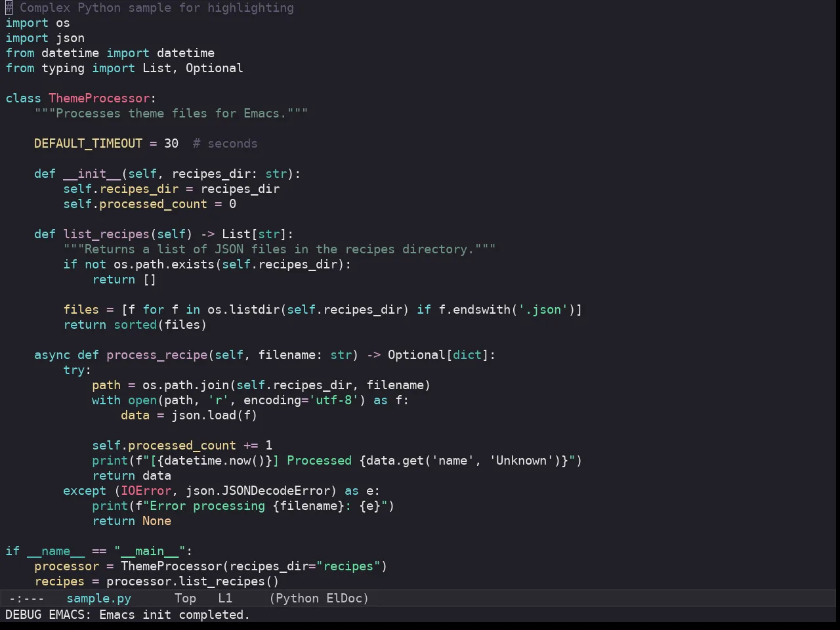Click the ElDoc minor mode indicator

345,598
